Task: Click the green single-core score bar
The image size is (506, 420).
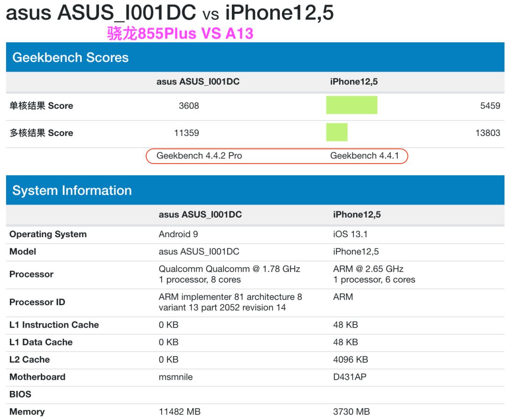Action: point(352,105)
